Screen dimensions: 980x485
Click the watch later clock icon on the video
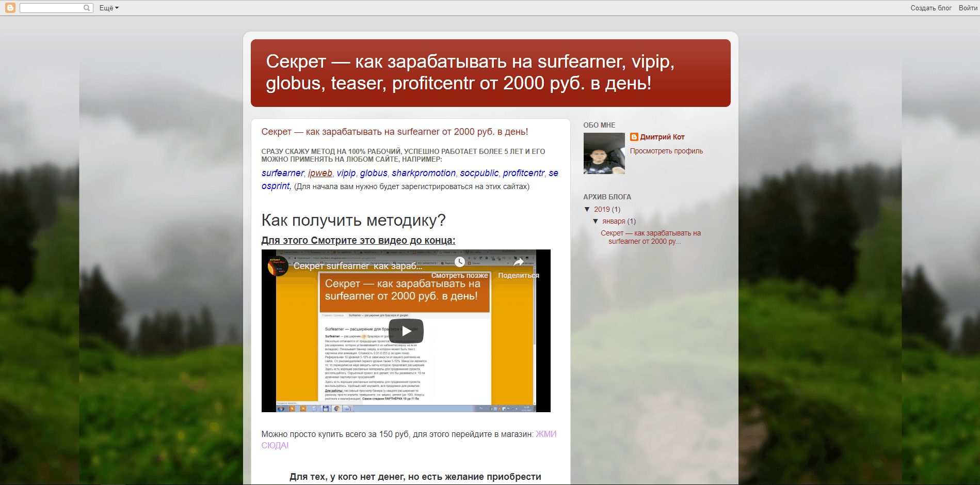(x=460, y=261)
